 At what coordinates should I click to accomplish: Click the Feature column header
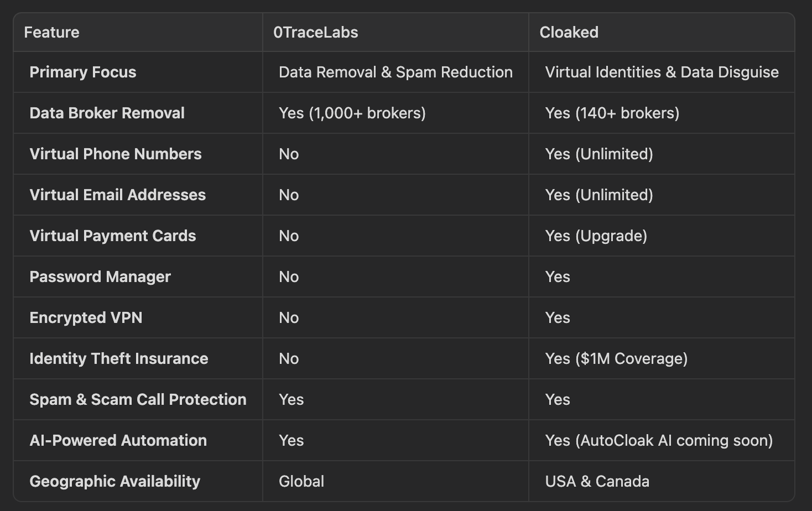coord(51,32)
